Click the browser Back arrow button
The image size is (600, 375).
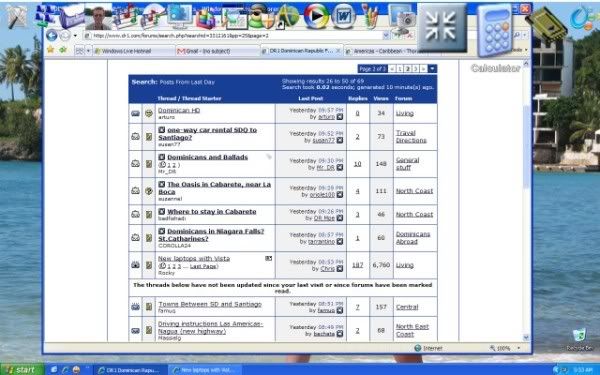click(52, 36)
